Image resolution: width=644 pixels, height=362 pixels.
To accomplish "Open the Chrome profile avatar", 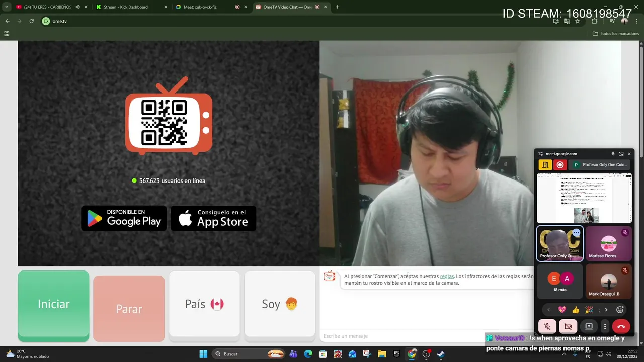I will pos(624,21).
